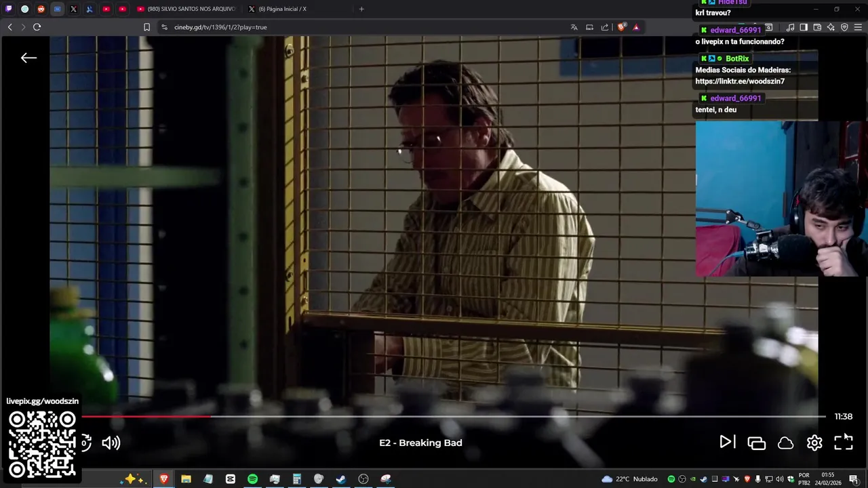Select the pinned X tab
Viewport: 868px width, 488px height.
(x=73, y=9)
